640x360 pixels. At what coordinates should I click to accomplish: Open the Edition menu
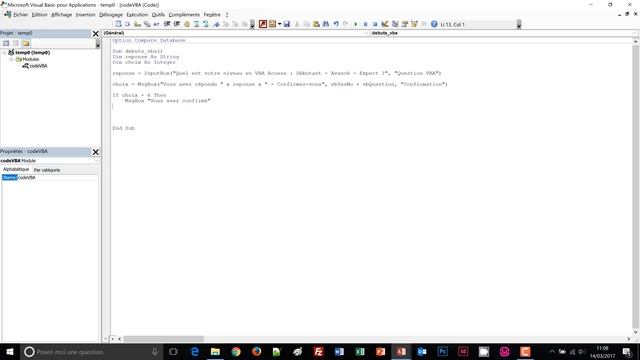pos(39,15)
